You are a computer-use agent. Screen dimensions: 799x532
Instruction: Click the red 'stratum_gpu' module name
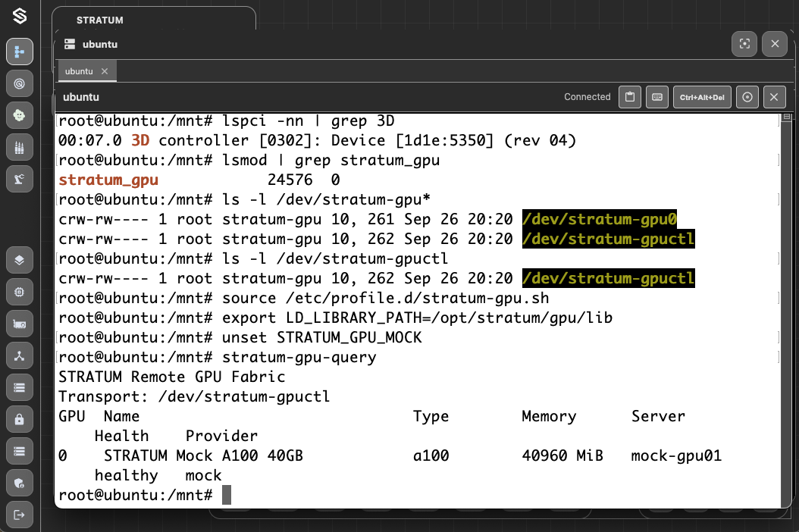coord(108,180)
